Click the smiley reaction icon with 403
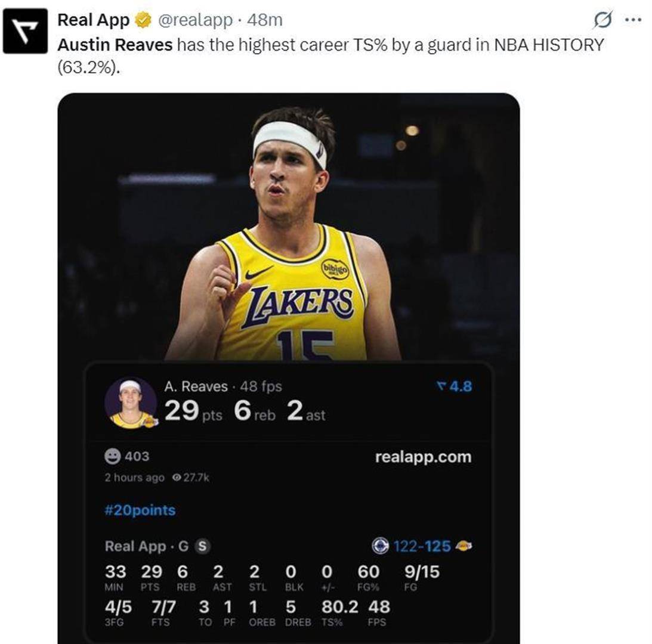This screenshot has width=652, height=644. tap(112, 457)
